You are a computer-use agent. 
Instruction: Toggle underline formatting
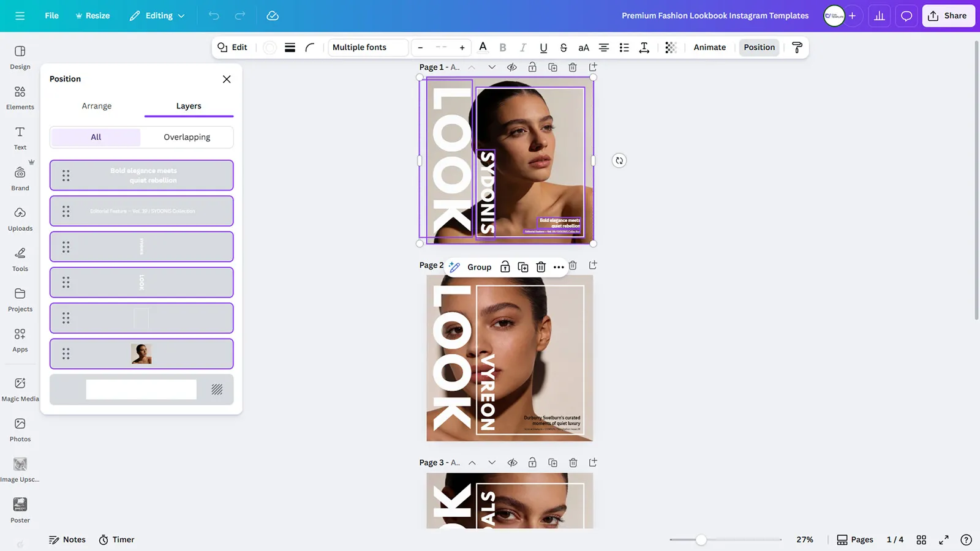[x=543, y=47]
